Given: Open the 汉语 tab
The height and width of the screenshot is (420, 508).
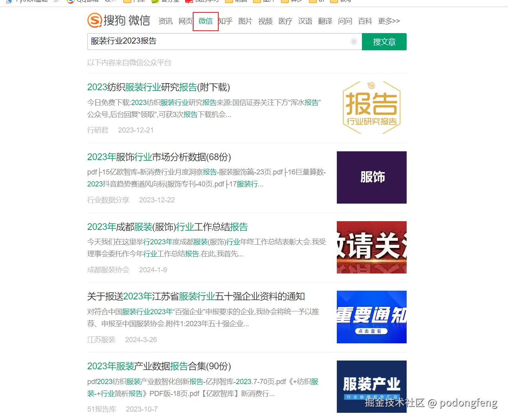Looking at the screenshot, I should coord(305,21).
